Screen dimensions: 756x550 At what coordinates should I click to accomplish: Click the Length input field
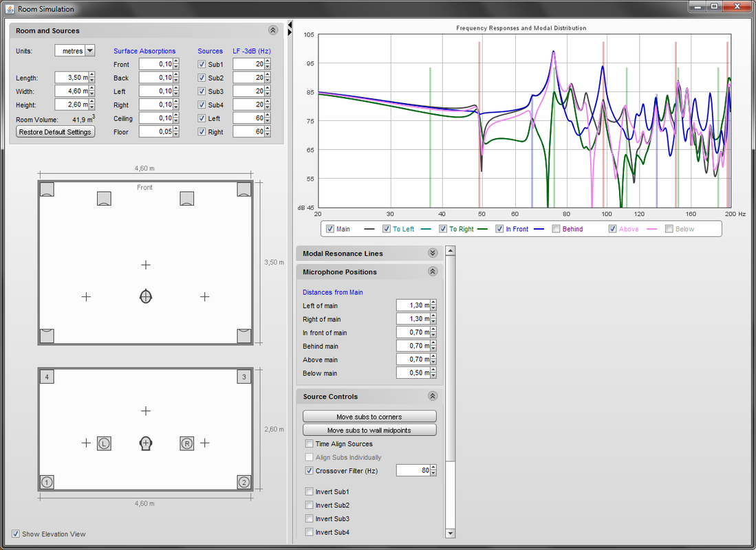click(x=72, y=78)
